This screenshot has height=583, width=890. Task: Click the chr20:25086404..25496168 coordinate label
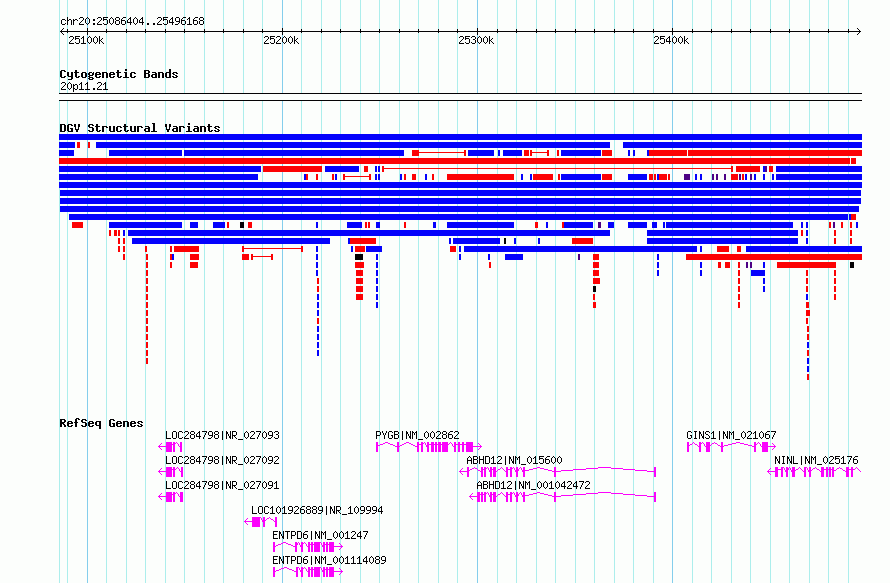132,21
